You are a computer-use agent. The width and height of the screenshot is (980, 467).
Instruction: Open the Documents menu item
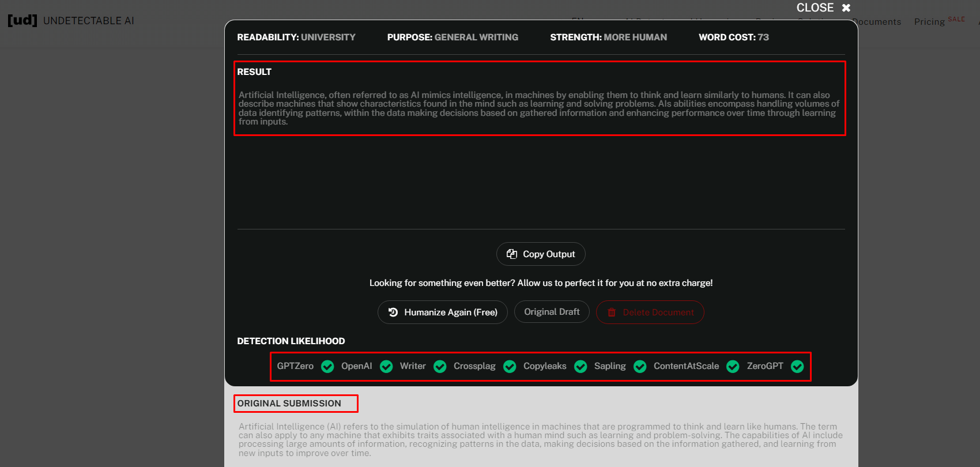tap(876, 22)
